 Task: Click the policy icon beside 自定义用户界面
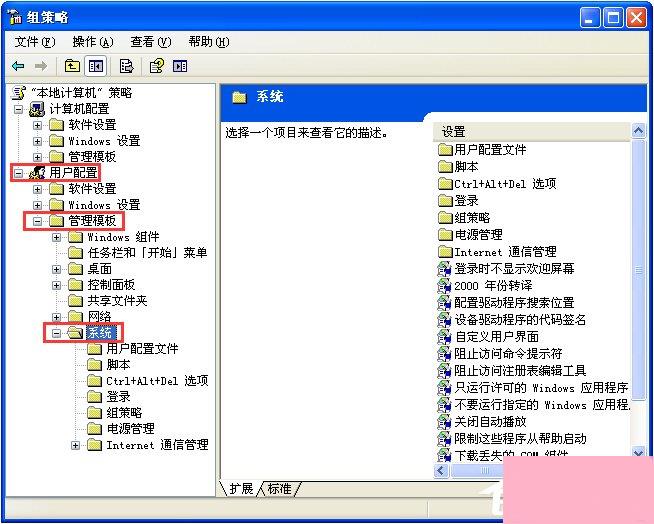click(444, 337)
